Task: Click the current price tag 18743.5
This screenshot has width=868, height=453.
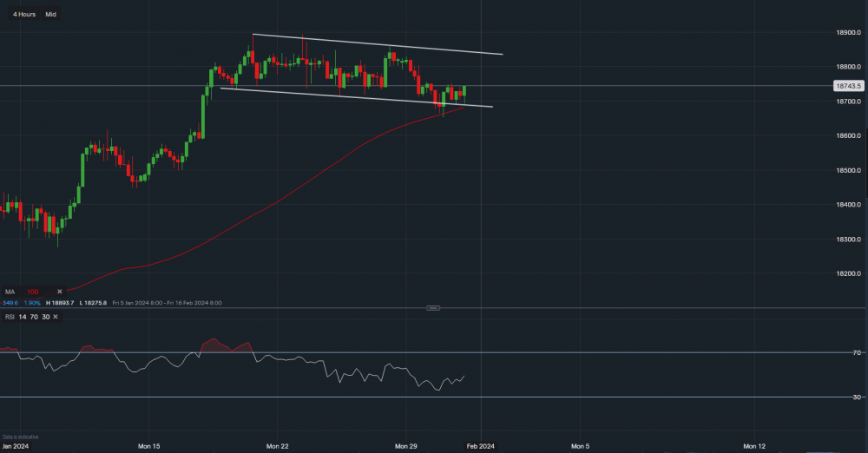Action: 846,86
